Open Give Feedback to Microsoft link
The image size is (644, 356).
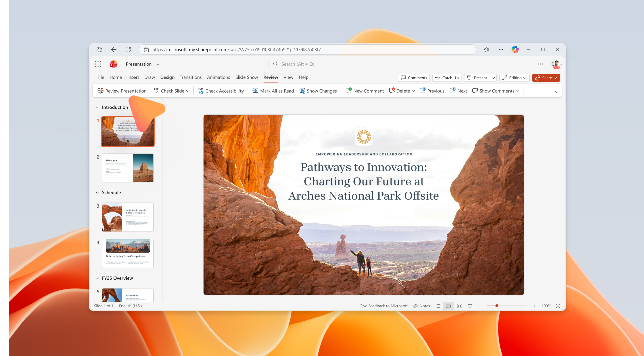tap(383, 306)
